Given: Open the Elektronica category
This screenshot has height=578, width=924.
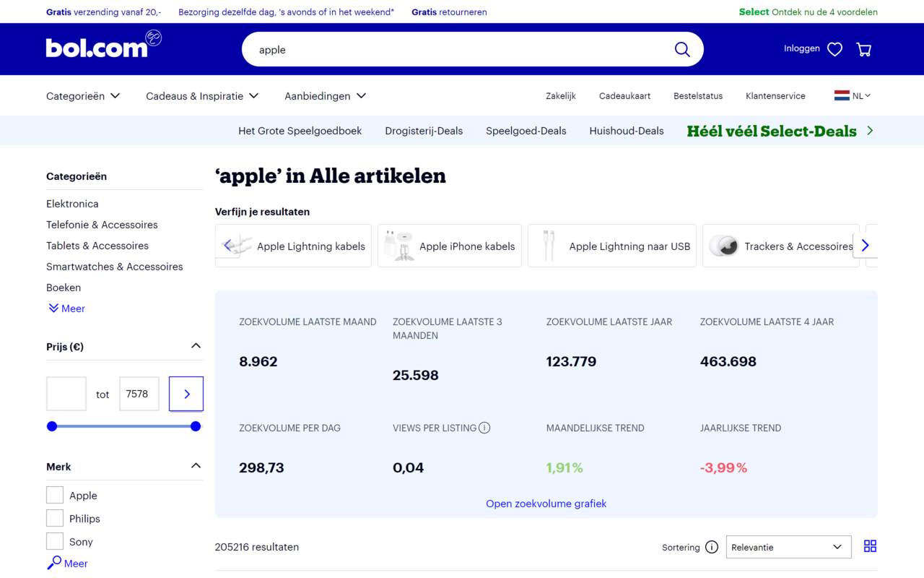Looking at the screenshot, I should point(72,204).
